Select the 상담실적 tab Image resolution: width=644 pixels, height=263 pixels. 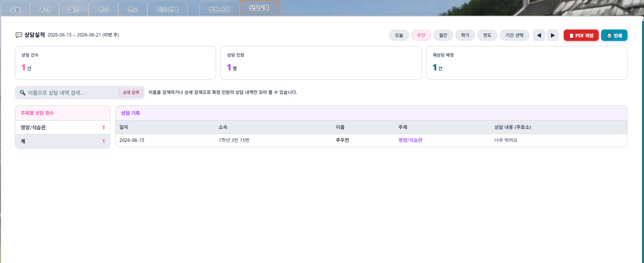259,8
